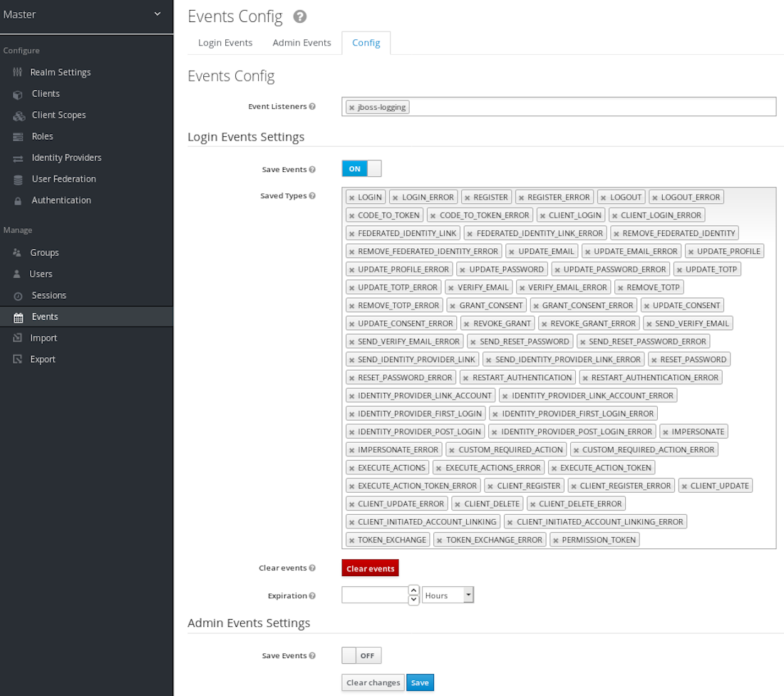Image resolution: width=784 pixels, height=696 pixels.
Task: Switch to the Admin Events tab
Action: pyautogui.click(x=301, y=43)
